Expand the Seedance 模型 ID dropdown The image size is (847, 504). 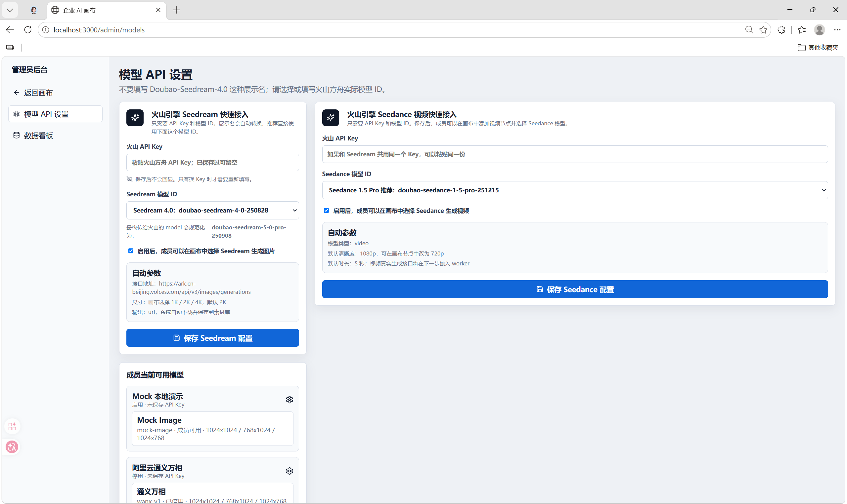pyautogui.click(x=575, y=190)
